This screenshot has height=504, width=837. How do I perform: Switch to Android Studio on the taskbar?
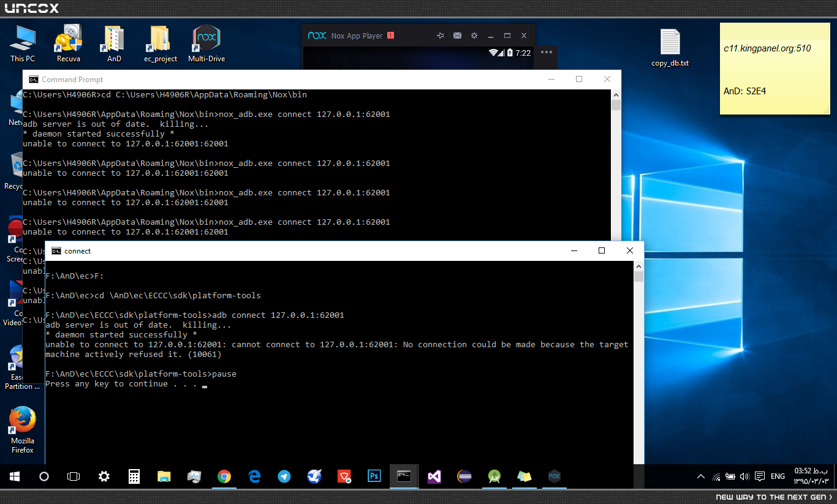point(494,476)
